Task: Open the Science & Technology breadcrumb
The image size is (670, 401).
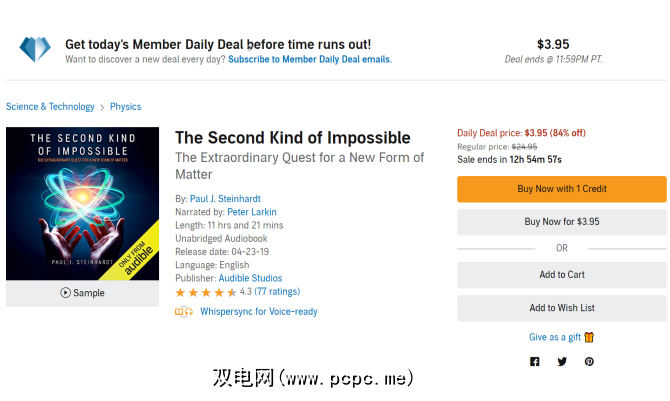Action: click(x=50, y=107)
